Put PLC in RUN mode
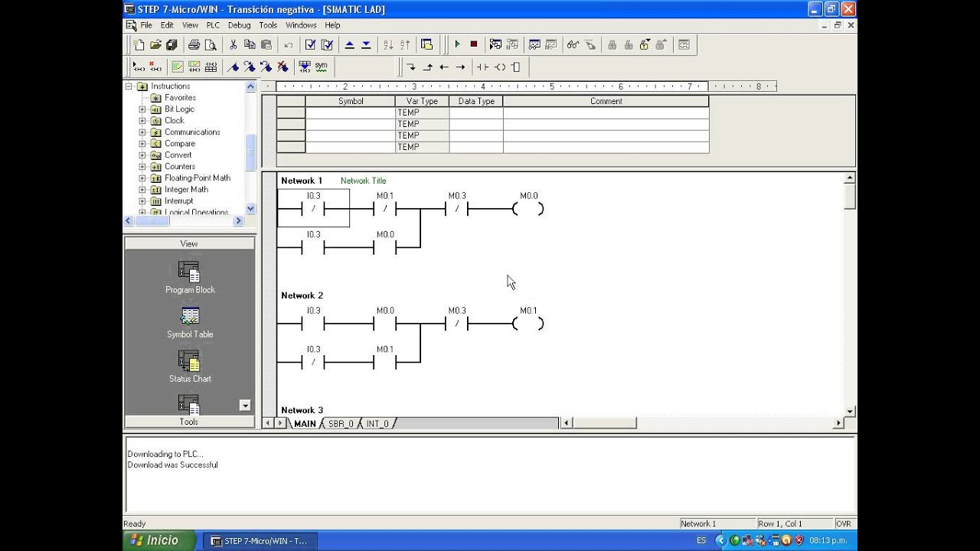This screenshot has height=551, width=980. 457,44
